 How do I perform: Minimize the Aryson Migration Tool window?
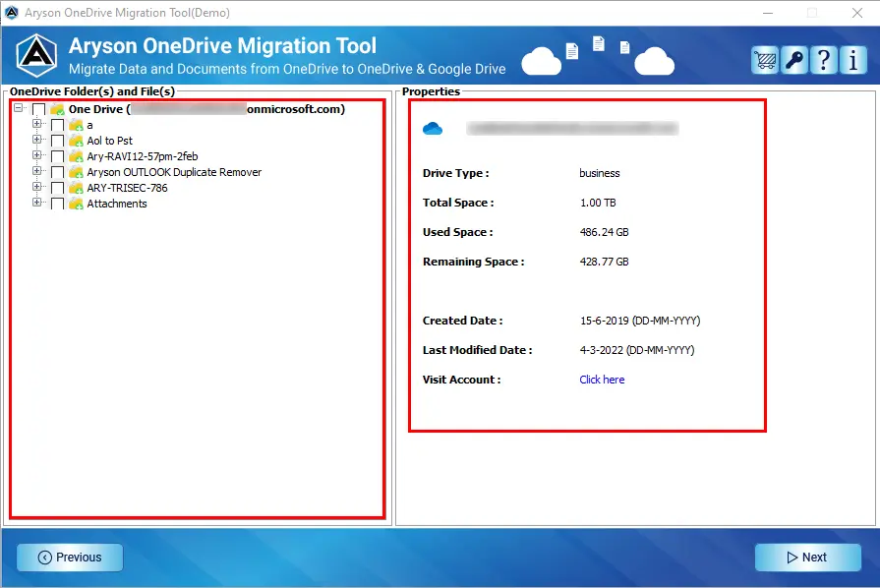click(x=768, y=13)
